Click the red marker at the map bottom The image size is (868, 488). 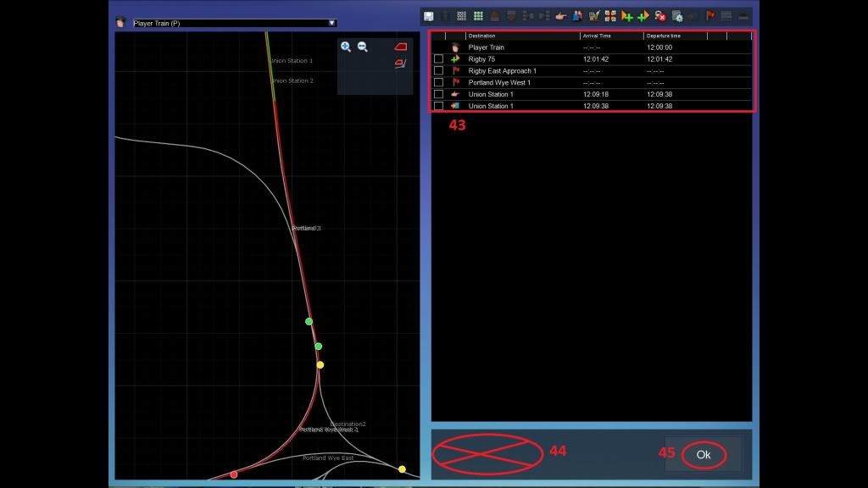coord(234,474)
